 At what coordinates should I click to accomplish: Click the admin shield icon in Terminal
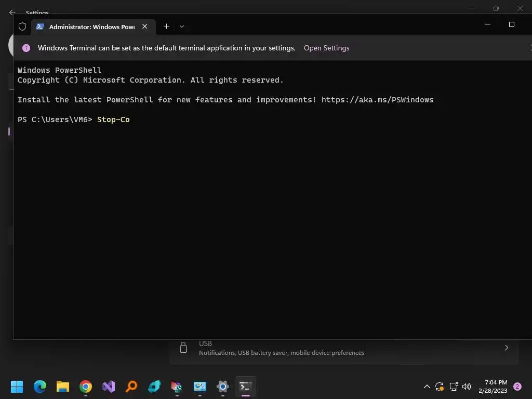pyautogui.click(x=22, y=26)
